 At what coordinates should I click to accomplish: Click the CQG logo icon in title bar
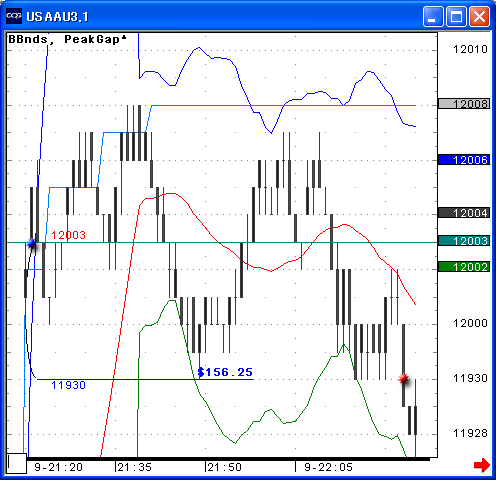tap(14, 16)
